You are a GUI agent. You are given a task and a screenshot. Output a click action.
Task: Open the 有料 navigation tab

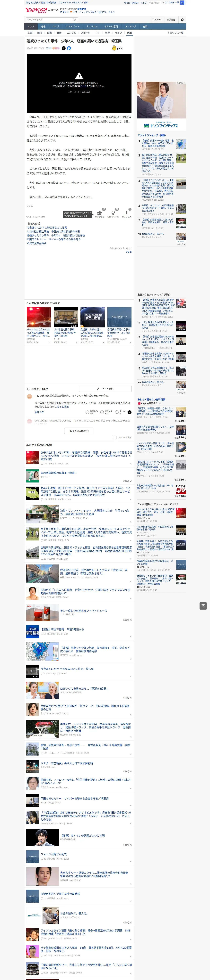[x=145, y=27]
